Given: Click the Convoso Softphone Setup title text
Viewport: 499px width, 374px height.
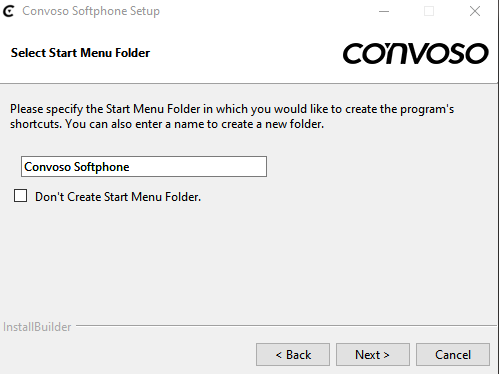Looking at the screenshot, I should [91, 11].
